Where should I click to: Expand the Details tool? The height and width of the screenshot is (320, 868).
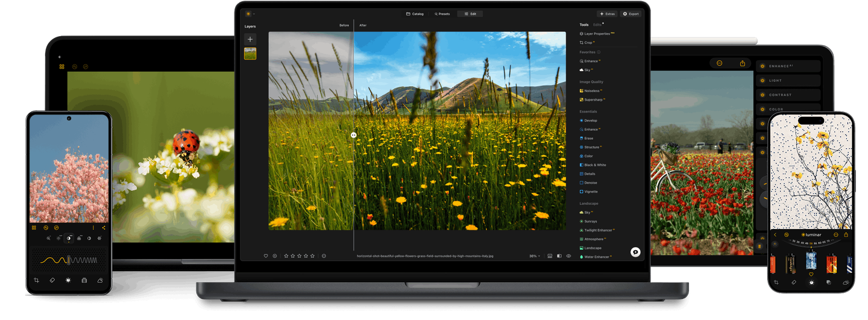pos(588,174)
